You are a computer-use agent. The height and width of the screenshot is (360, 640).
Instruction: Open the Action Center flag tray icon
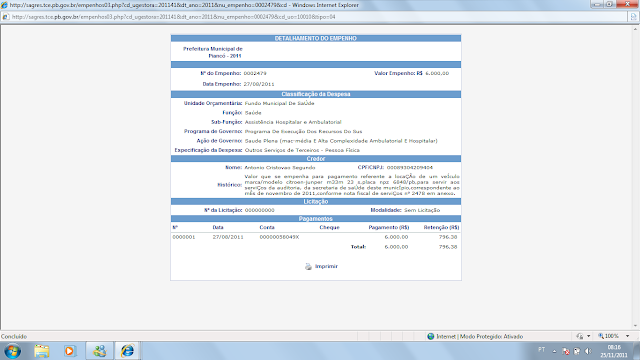click(566, 351)
